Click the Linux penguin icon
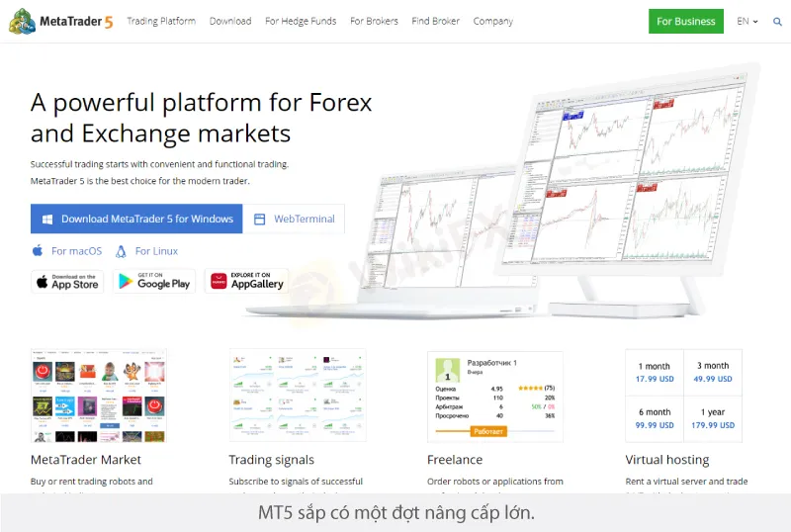The height and width of the screenshot is (532, 791). [x=121, y=251]
